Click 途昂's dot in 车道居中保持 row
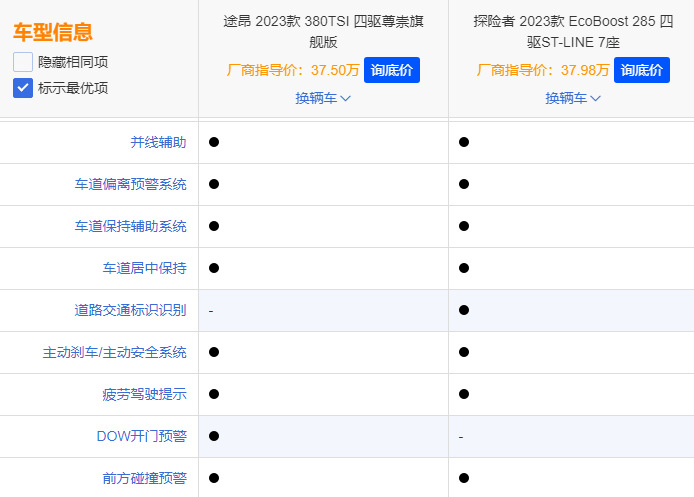The height and width of the screenshot is (497, 694). tap(214, 268)
